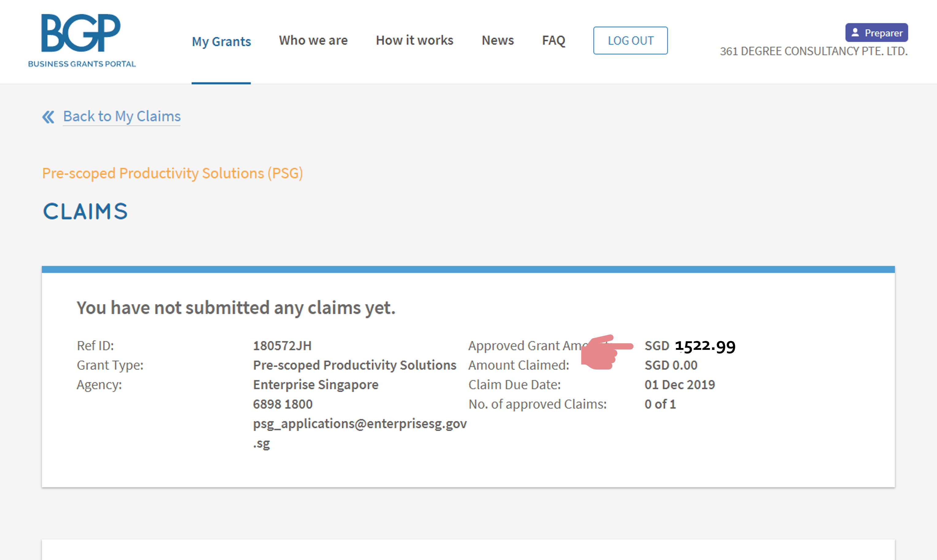The height and width of the screenshot is (560, 937).
Task: Click the psg_applications email address
Action: [x=360, y=424]
